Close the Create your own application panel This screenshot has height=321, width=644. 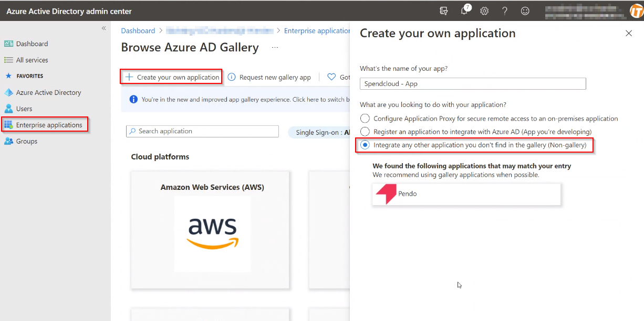(x=629, y=34)
